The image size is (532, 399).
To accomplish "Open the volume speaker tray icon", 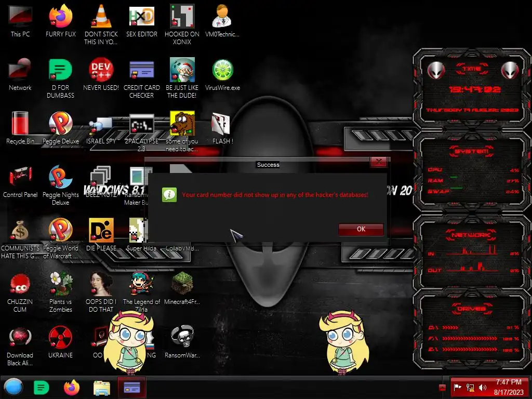I will (x=482, y=387).
